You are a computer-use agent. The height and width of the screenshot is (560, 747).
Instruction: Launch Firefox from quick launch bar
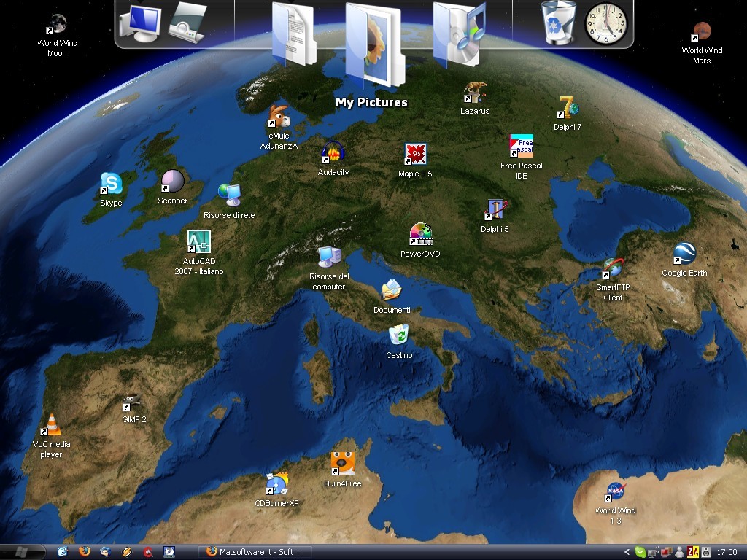coord(85,552)
